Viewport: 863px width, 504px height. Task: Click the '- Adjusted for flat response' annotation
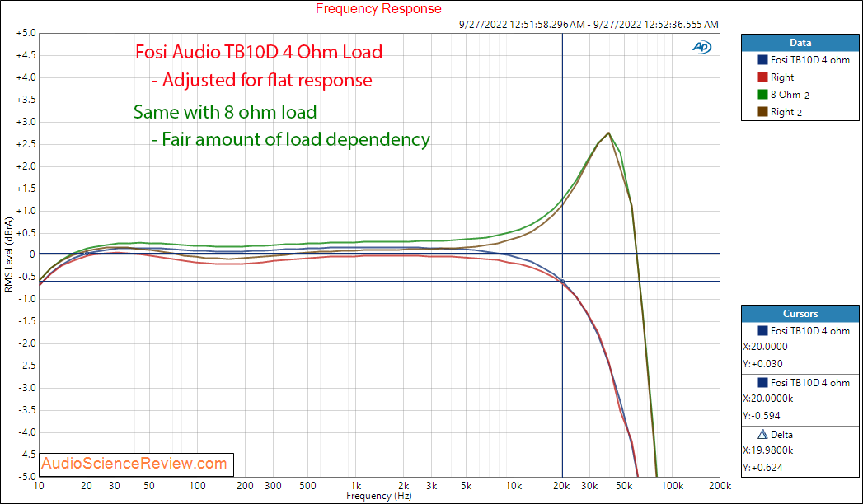[262, 80]
